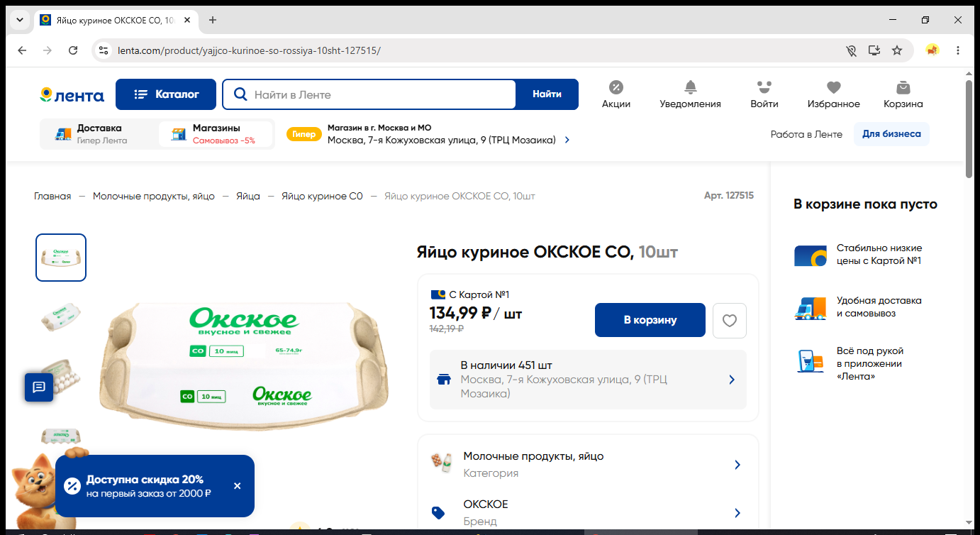Open Chrome menu with three dots

(x=958, y=50)
